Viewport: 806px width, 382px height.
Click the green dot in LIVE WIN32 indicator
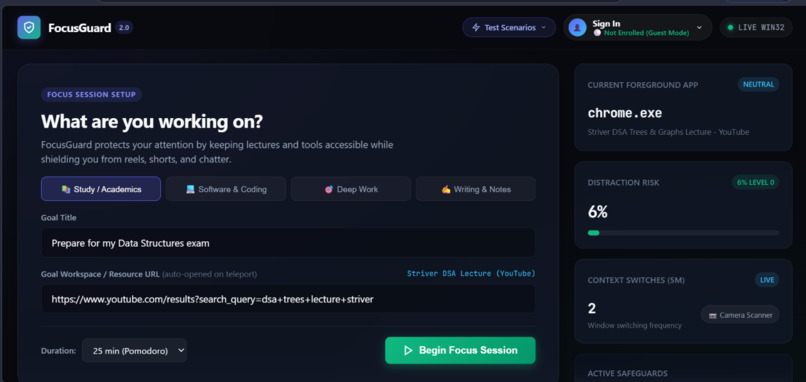coord(730,28)
